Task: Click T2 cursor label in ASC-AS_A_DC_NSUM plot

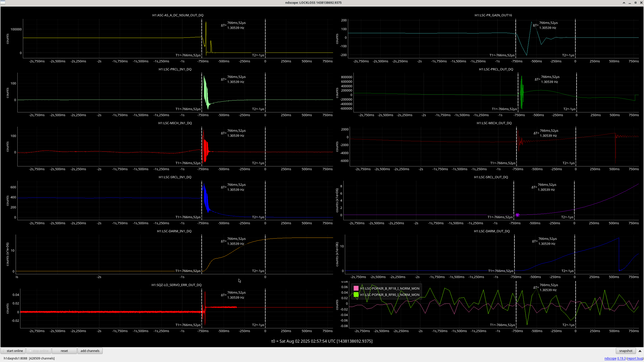Action: (x=258, y=55)
